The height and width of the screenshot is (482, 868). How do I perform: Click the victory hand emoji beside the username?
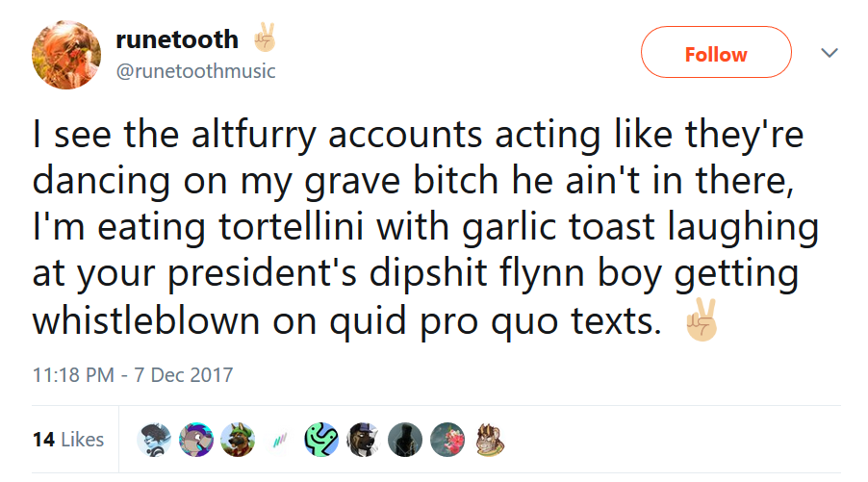click(x=264, y=38)
